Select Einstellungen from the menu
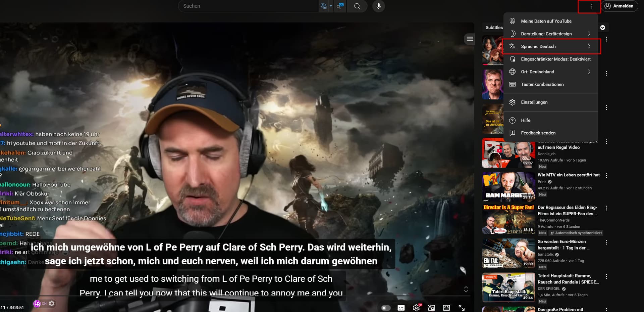The width and height of the screenshot is (644, 312). coord(534,102)
